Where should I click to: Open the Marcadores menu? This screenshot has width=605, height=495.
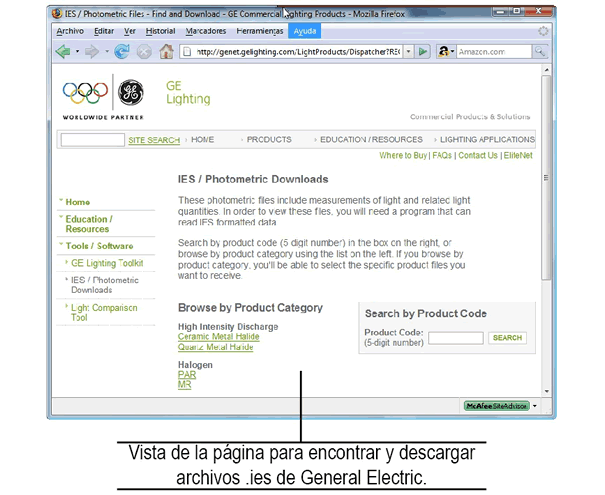click(205, 31)
